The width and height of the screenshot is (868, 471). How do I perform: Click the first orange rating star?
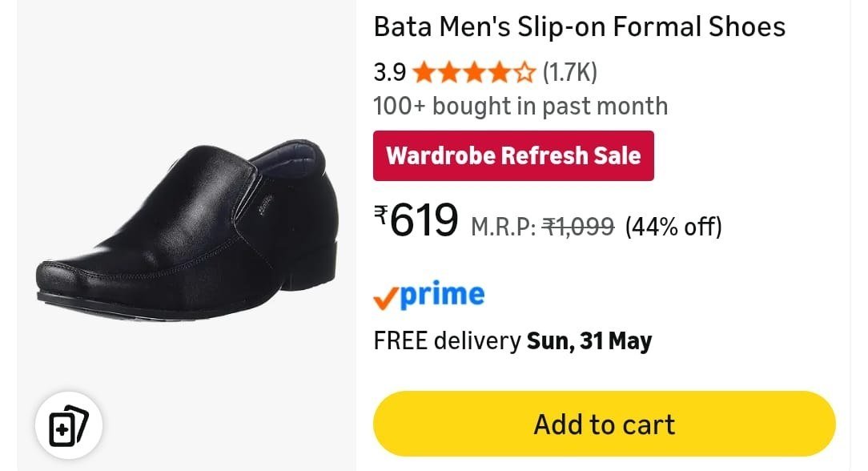[424, 73]
